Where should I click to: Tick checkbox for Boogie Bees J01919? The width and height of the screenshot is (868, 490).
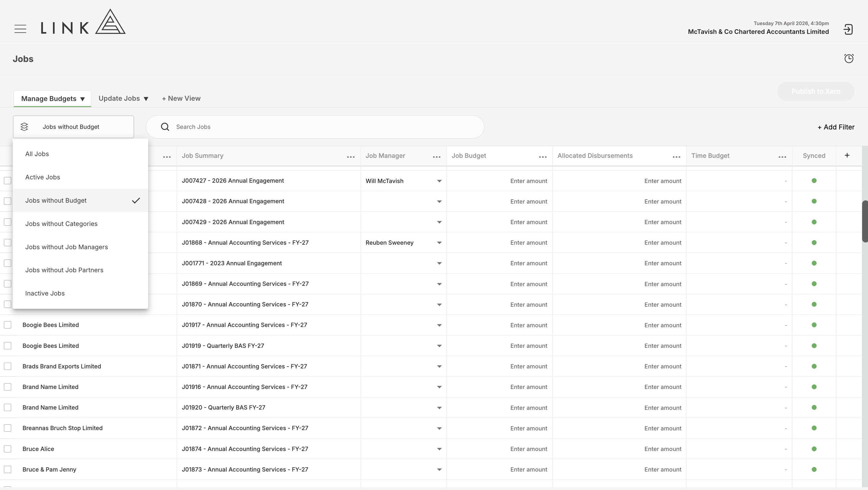8,346
